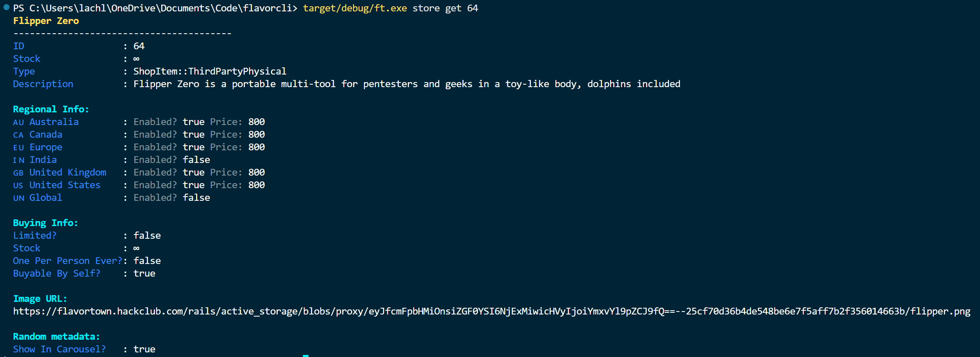
Task: Open the flavortown.hackclub.com image URL
Action: pos(491,312)
